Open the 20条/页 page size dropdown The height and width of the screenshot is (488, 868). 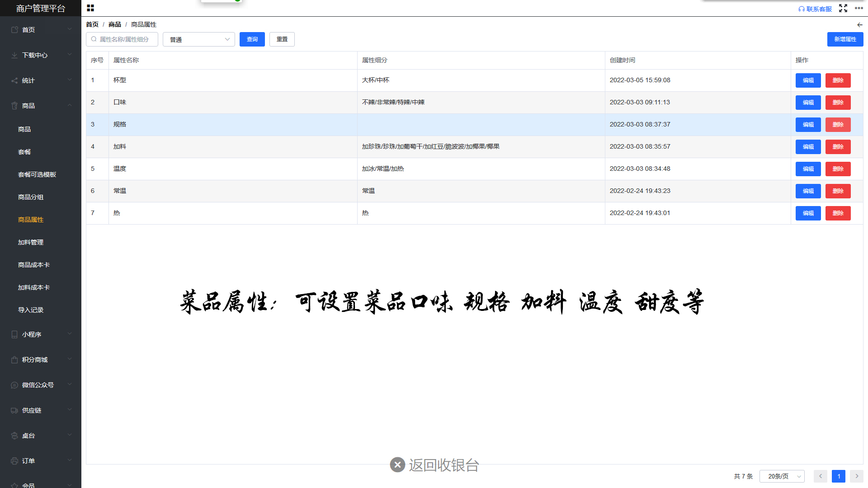click(x=782, y=476)
